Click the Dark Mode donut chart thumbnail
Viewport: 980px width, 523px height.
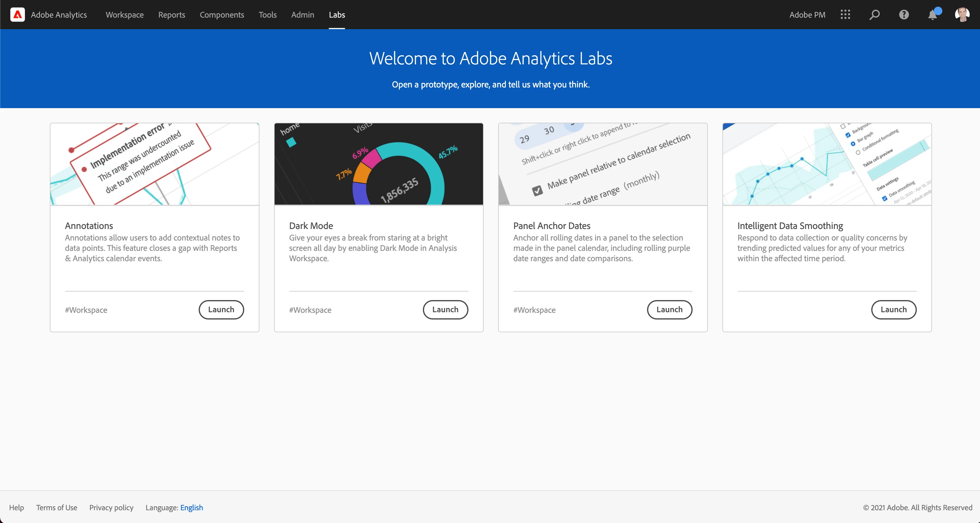pyautogui.click(x=379, y=164)
